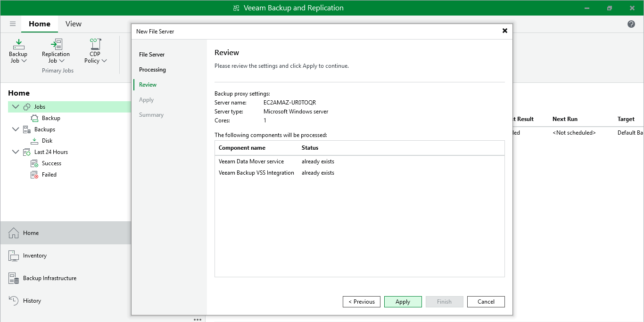This screenshot has height=322, width=644.
Task: Click the Cancel button
Action: (x=486, y=302)
